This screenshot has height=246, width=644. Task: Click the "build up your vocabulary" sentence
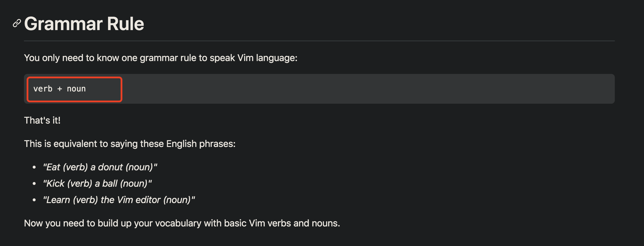(182, 223)
